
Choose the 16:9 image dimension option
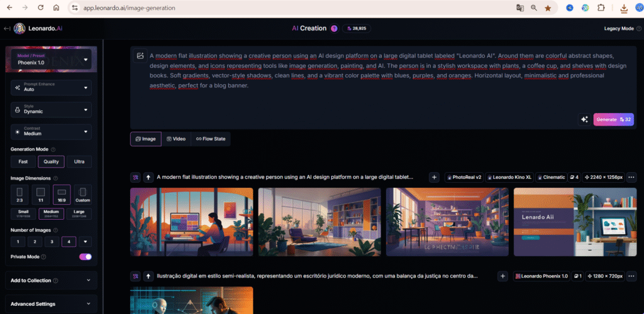(62, 195)
